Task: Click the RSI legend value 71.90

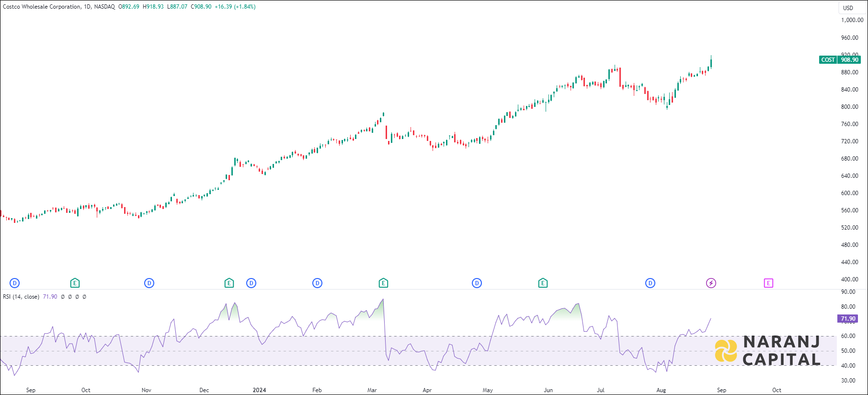Action: (x=50, y=297)
